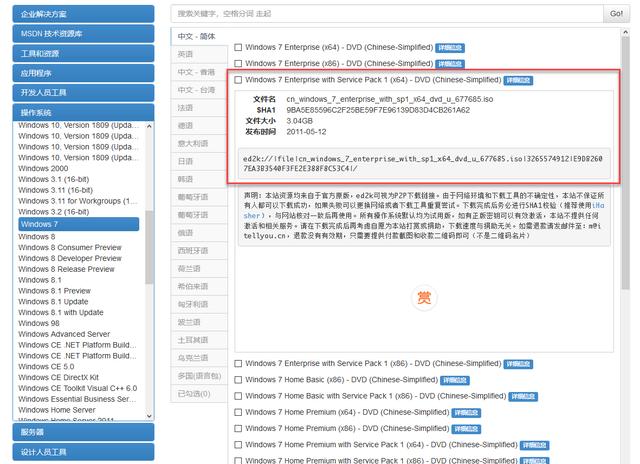Expand the 设计人员工具 category panel
640x464 pixels.
(x=83, y=452)
